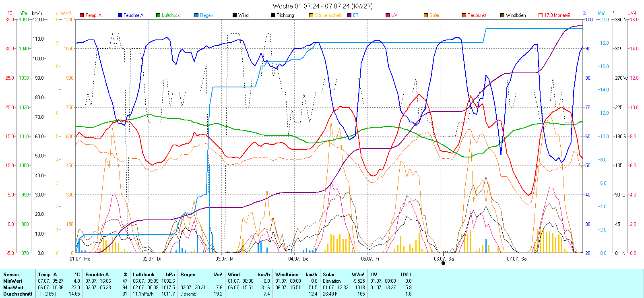Select the solar maximum time '01.07. 12:33'
644x298 pixels.
pyautogui.click(x=336, y=288)
